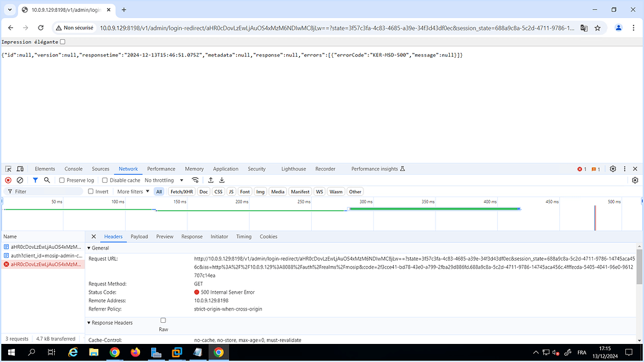Check Disable cache
This screenshot has width=644, height=362.
105,180
